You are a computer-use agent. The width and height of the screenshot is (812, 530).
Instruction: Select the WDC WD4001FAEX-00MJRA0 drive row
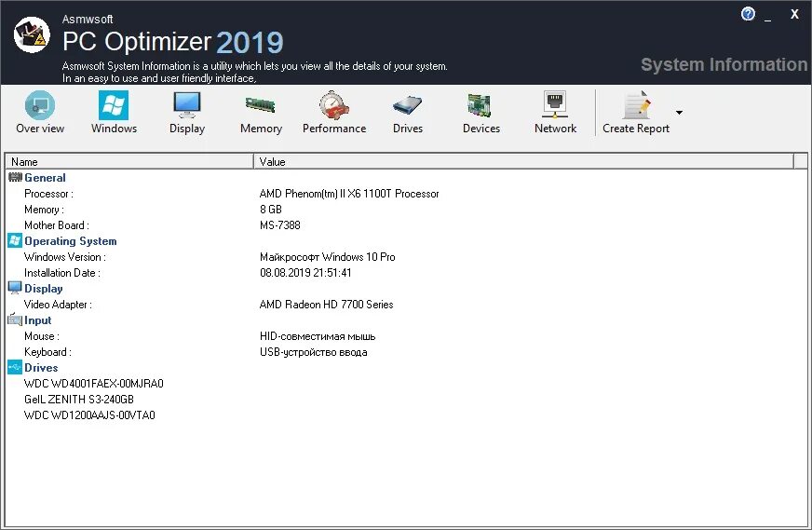94,384
